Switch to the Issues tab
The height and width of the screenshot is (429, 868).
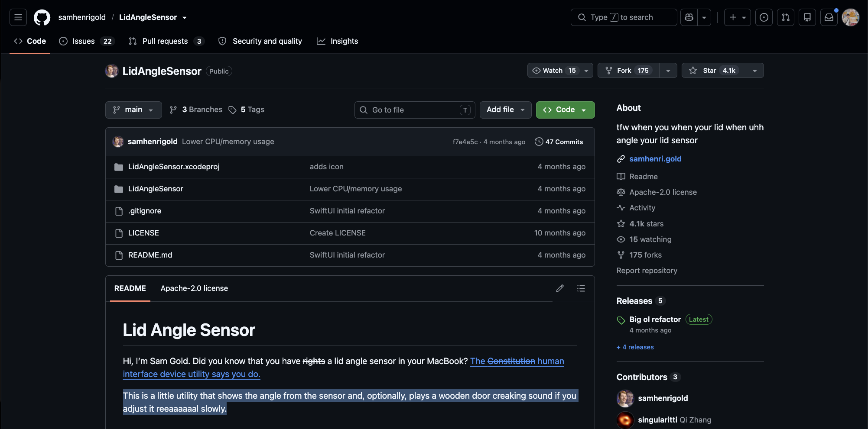tap(87, 41)
